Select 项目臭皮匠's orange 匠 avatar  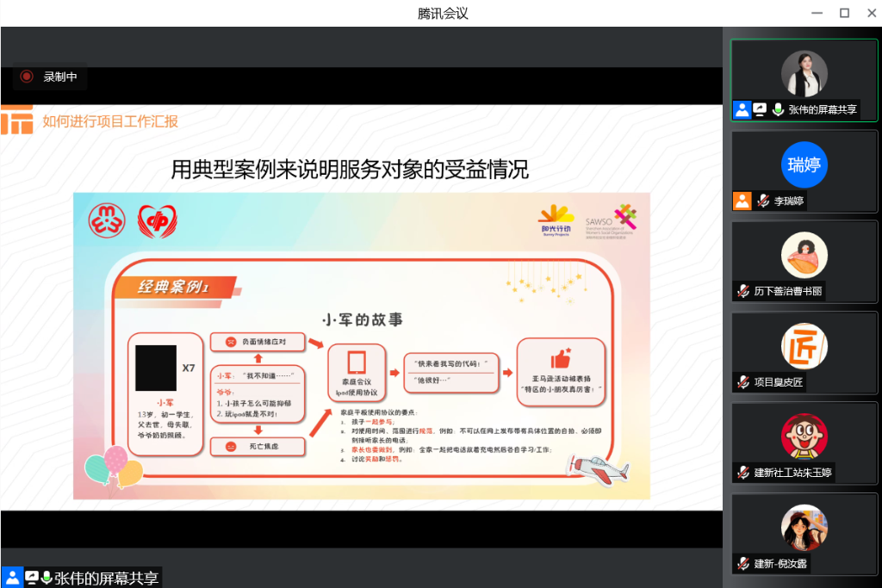[x=804, y=346]
